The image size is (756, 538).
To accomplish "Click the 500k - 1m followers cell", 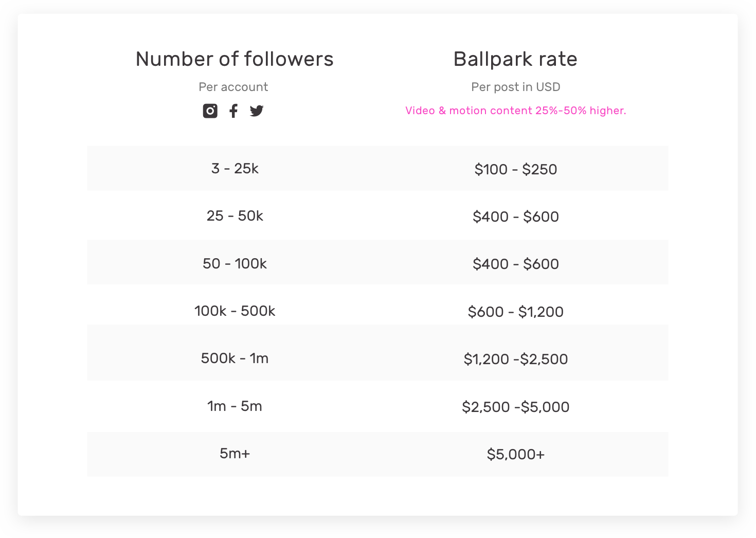I will tap(235, 358).
